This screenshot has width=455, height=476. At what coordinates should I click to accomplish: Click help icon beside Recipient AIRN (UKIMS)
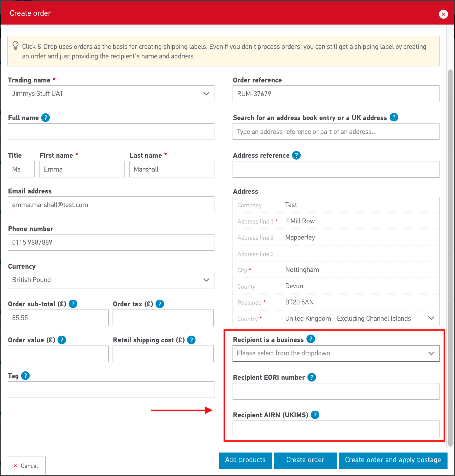click(x=315, y=415)
